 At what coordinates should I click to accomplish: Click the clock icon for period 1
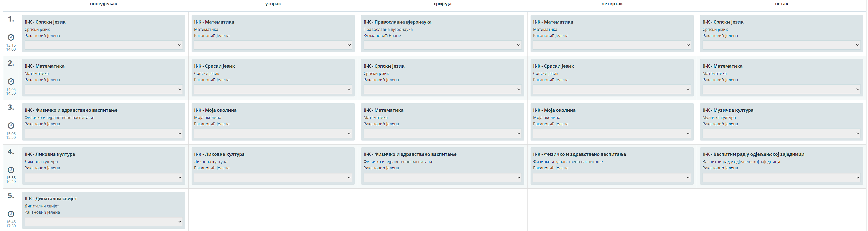point(11,37)
